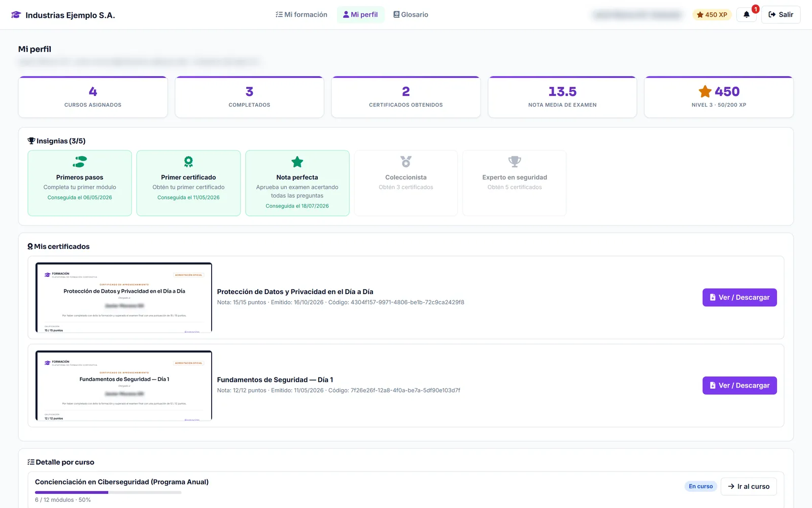View the Fundamentos de Seguridad Día 1 certificate
812x508 pixels.
(739, 386)
